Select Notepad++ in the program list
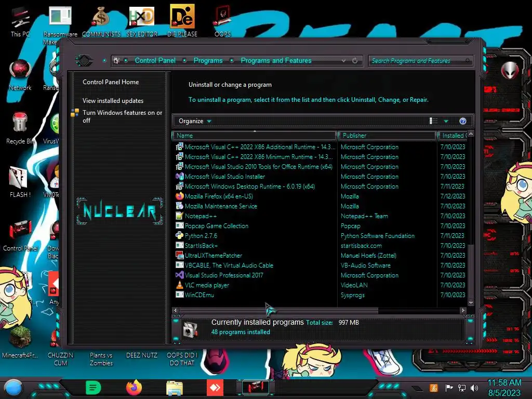 (x=201, y=216)
